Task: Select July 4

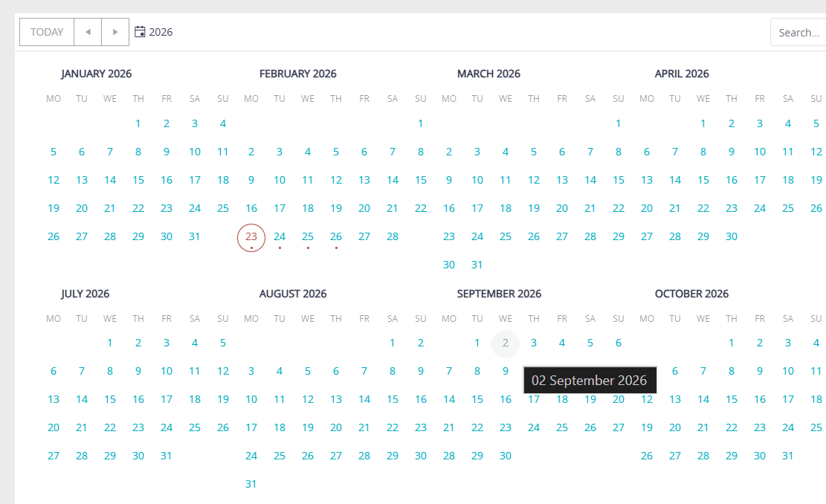Action: 194,343
